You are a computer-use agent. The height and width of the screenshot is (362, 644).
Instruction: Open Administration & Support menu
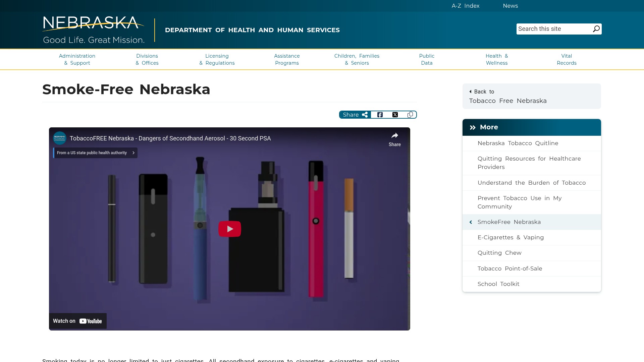click(x=77, y=59)
